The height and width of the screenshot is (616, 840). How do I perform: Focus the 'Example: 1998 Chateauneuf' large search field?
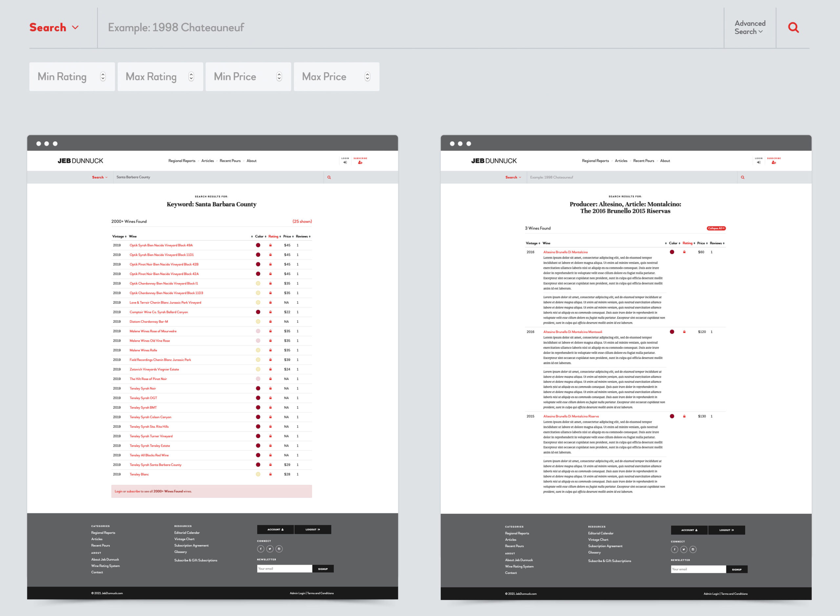410,28
